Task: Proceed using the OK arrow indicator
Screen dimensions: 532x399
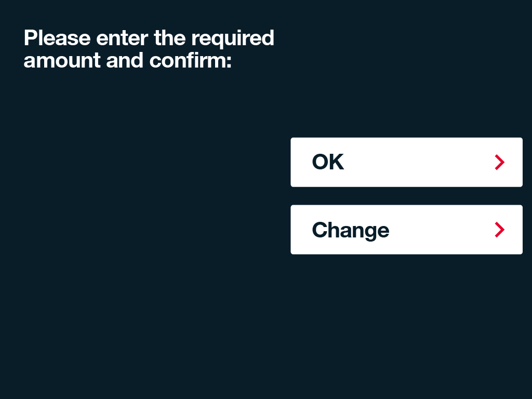Action: [499, 162]
